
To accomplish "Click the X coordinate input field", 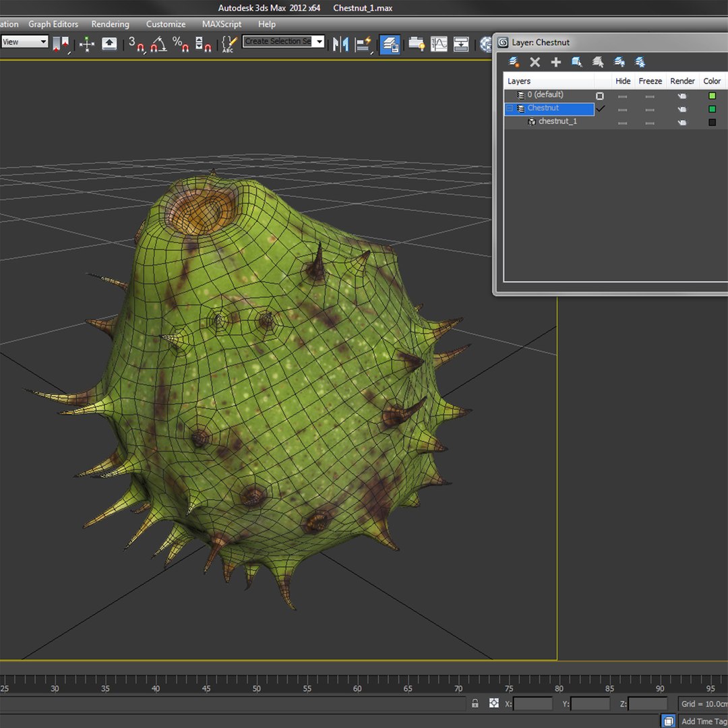I will pos(533,704).
